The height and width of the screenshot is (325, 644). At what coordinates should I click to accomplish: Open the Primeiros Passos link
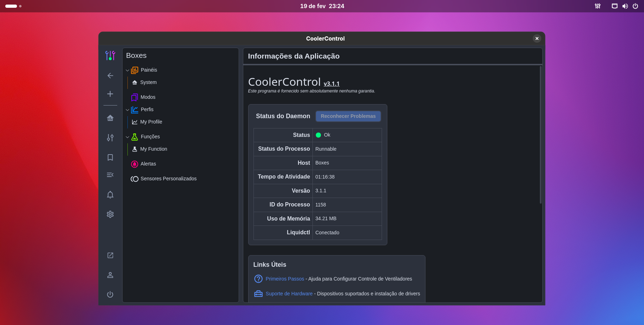tap(285, 279)
